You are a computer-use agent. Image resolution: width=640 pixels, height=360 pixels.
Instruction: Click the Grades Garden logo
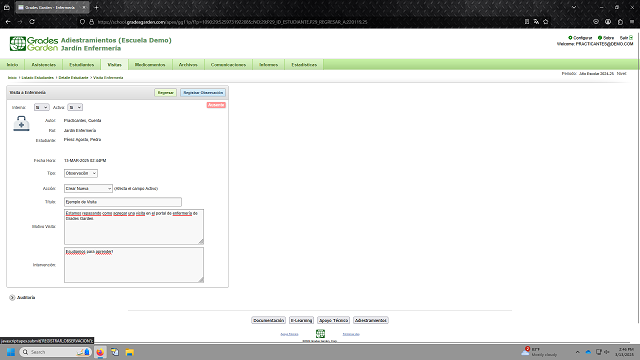coord(34,44)
